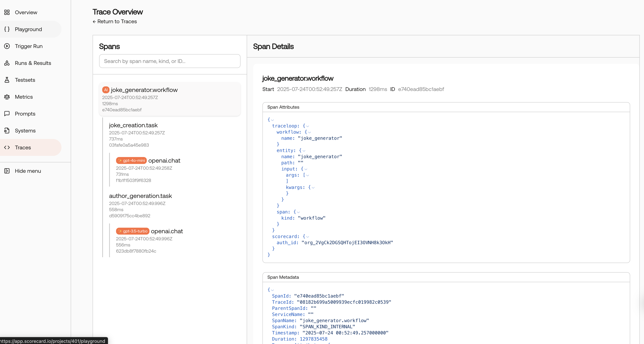Click span ID 03fafe0a5a45e983

point(129,145)
